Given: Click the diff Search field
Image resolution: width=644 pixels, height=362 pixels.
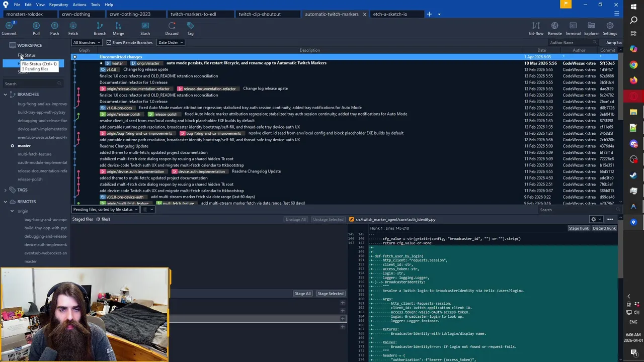Looking at the screenshot, I should coord(580,210).
